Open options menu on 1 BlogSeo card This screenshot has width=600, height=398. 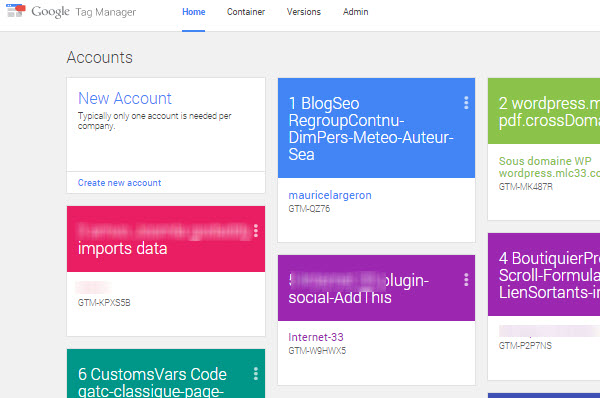[466, 103]
